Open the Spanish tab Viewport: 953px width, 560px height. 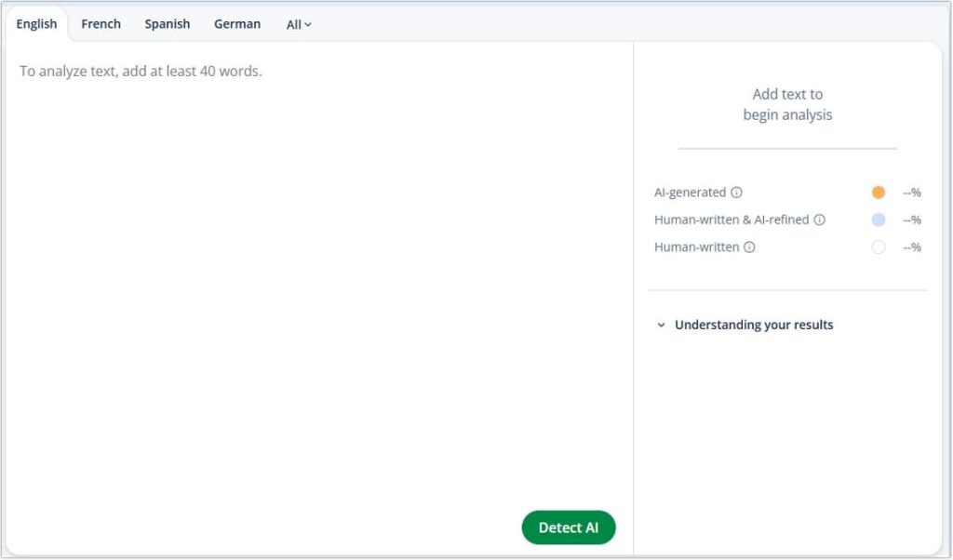167,23
